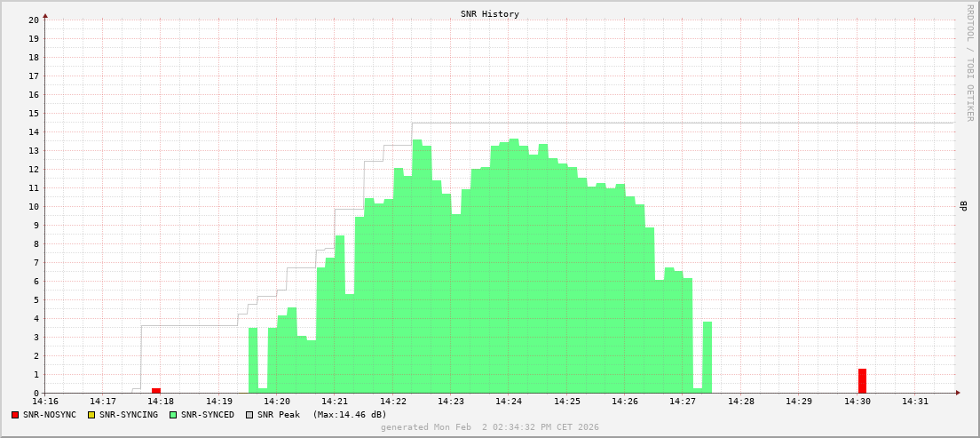
Task: Click the 20 value on the y-axis
Action: 33,20
